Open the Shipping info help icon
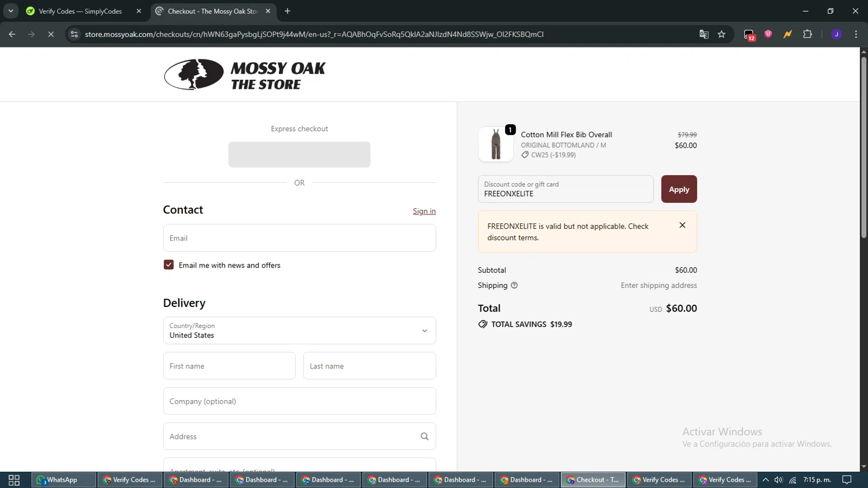The image size is (868, 488). [514, 285]
